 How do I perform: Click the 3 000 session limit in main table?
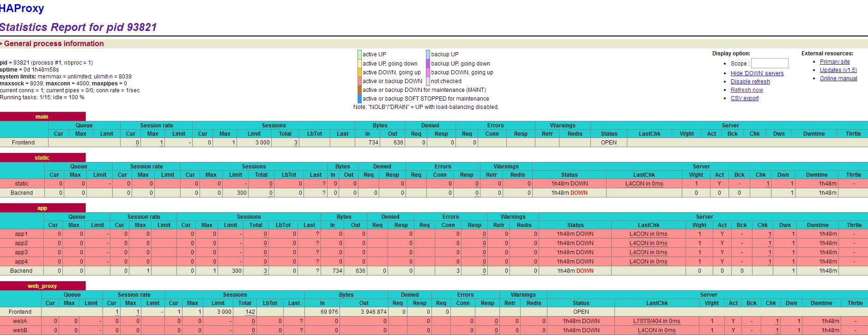point(262,143)
